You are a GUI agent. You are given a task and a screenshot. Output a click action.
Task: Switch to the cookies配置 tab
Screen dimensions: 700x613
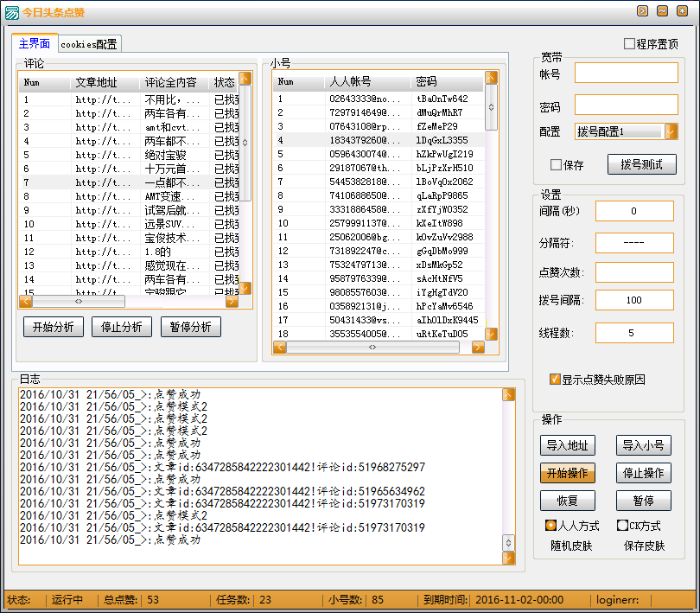click(x=89, y=44)
